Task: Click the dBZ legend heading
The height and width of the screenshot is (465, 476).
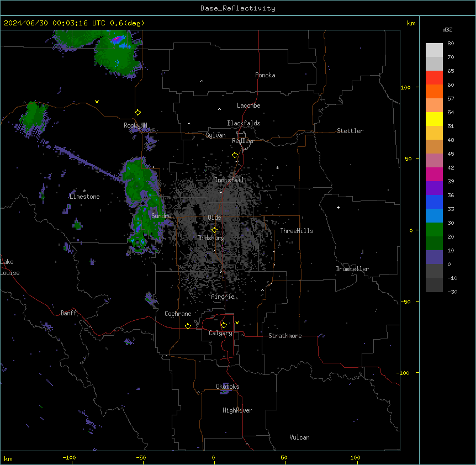Action: pyautogui.click(x=447, y=30)
